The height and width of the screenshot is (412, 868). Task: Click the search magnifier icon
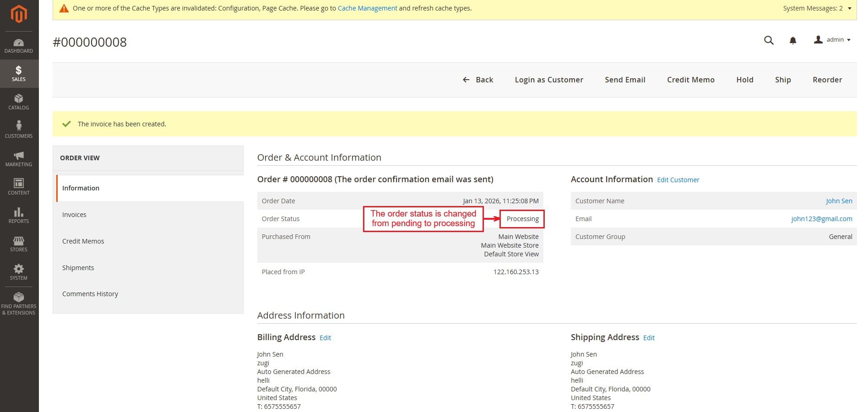[769, 40]
